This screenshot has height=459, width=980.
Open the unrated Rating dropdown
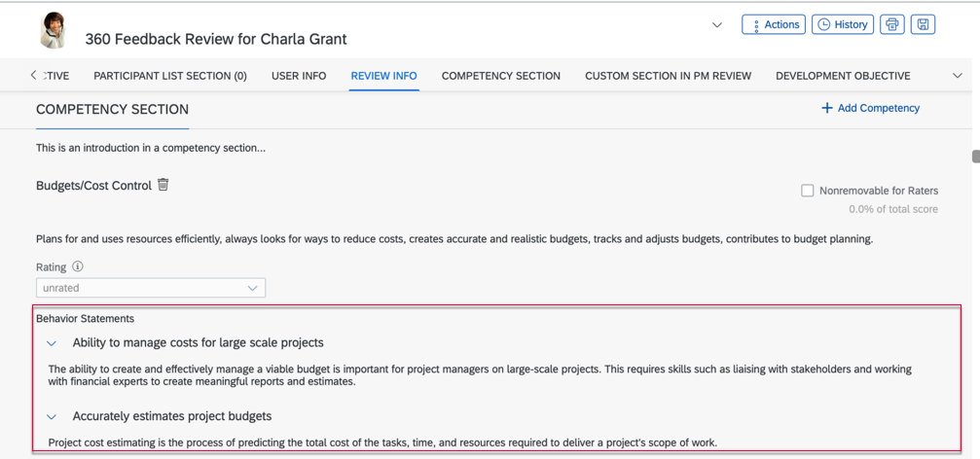151,288
